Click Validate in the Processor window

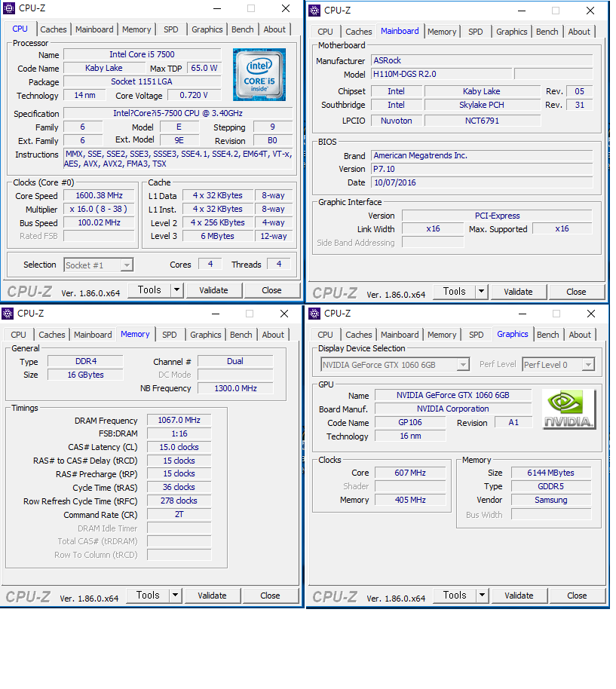tap(213, 290)
